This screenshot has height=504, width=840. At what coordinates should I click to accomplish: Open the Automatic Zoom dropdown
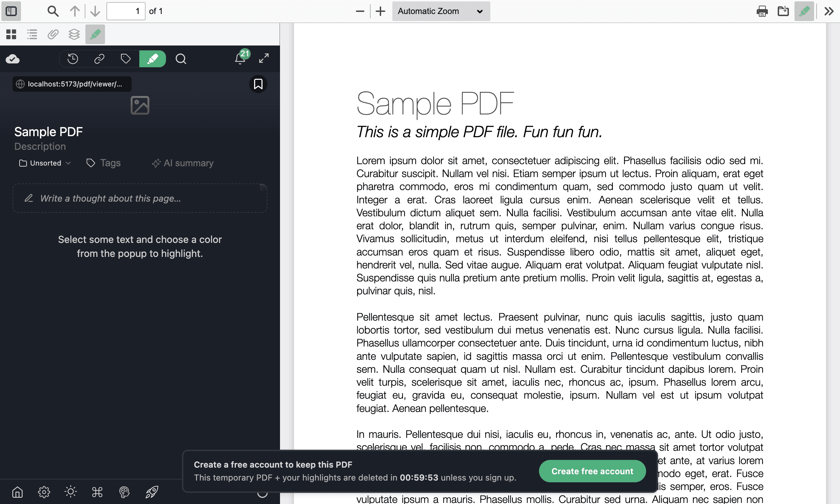(441, 11)
